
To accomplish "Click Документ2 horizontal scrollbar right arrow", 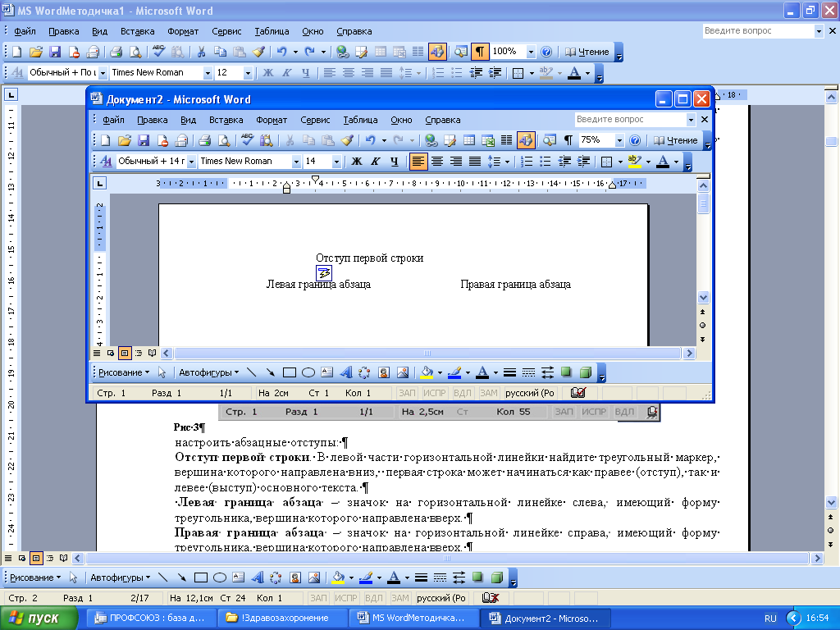I will (689, 353).
